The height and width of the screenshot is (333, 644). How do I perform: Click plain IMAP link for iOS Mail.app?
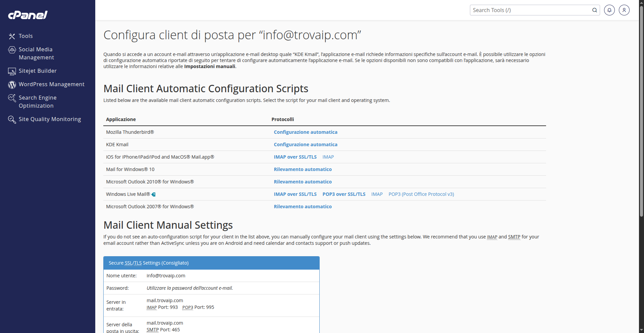[x=328, y=157]
